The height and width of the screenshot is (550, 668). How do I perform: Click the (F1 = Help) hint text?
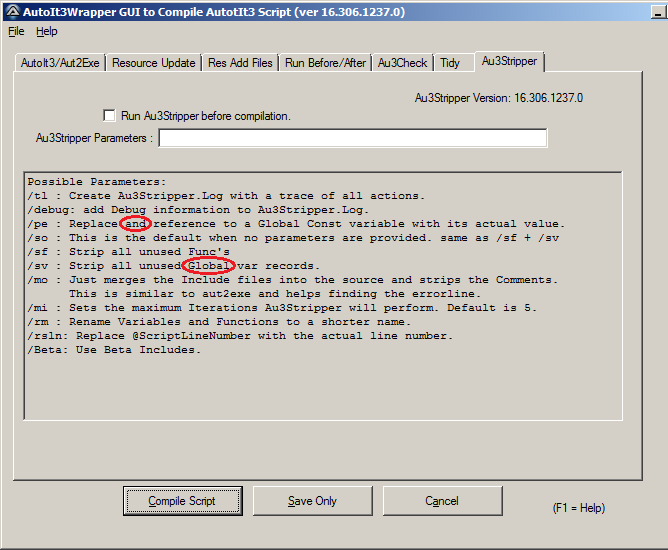point(578,508)
